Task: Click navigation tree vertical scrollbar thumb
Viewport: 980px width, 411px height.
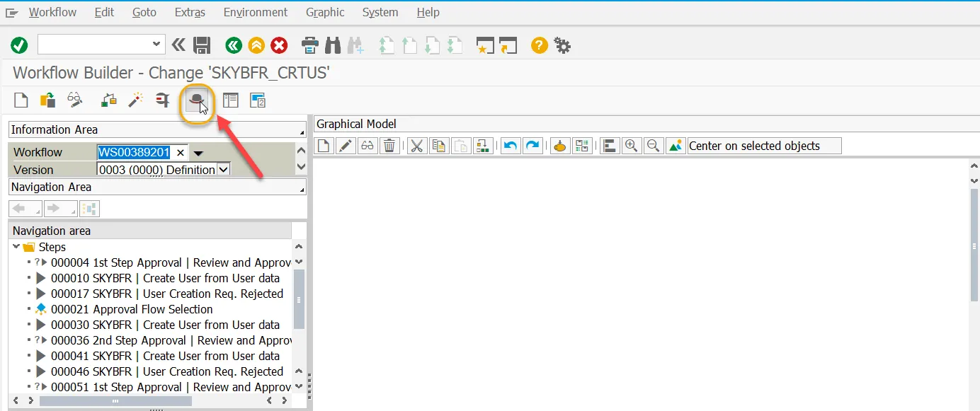Action: click(299, 300)
